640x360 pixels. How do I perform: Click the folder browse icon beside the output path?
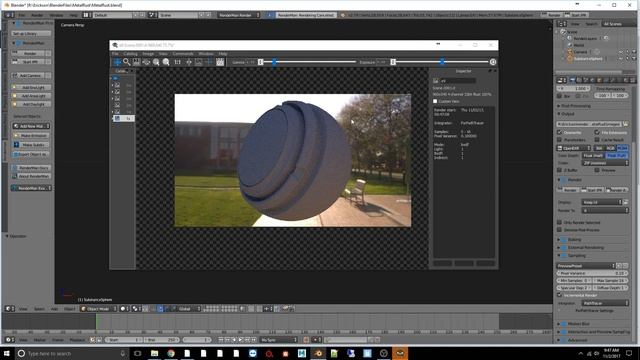pos(625,124)
